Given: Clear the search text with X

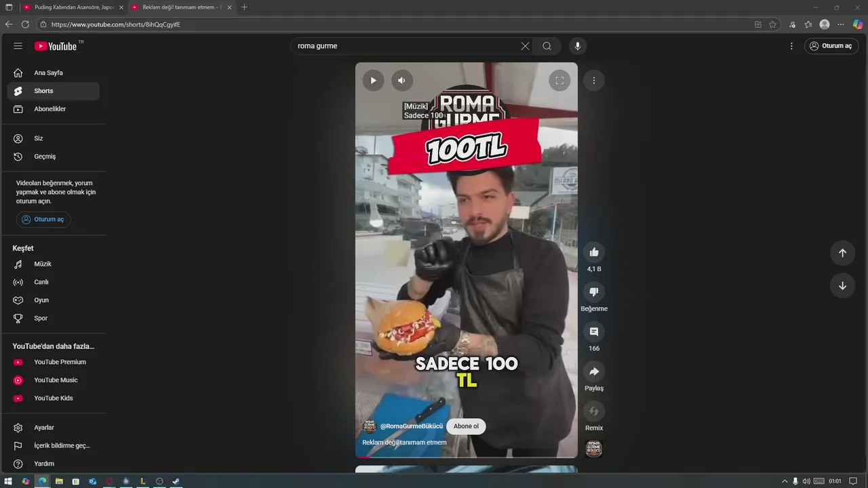Looking at the screenshot, I should pos(525,46).
